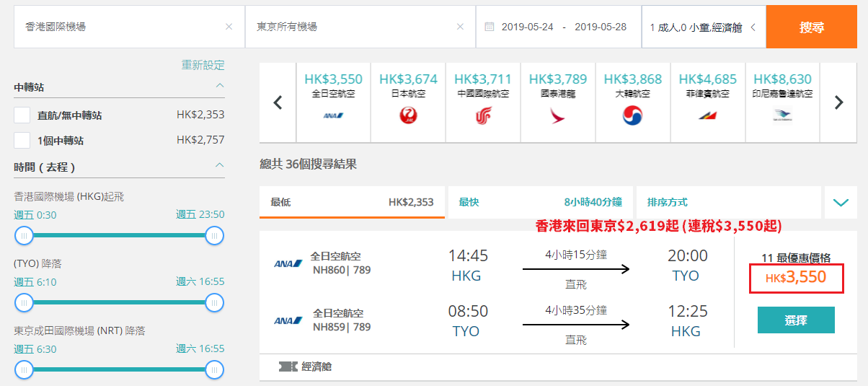
Task: Click the orange 搜尋 search button
Action: [x=812, y=27]
